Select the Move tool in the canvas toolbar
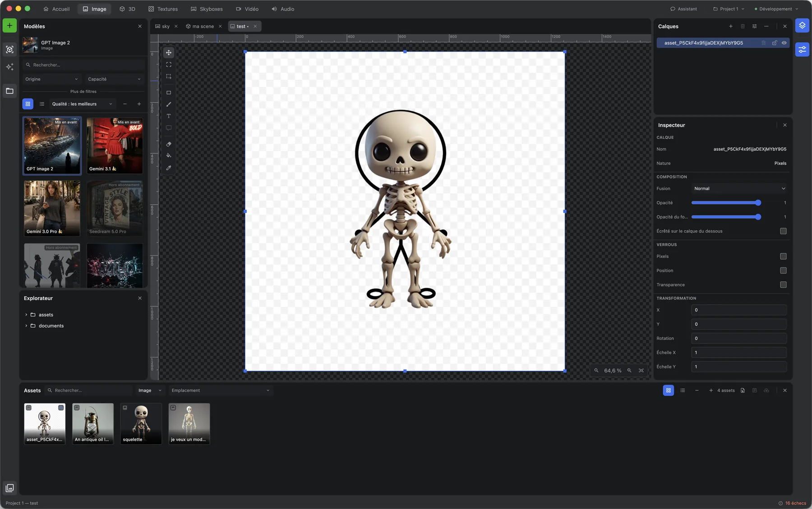This screenshot has width=812, height=509. [x=169, y=53]
